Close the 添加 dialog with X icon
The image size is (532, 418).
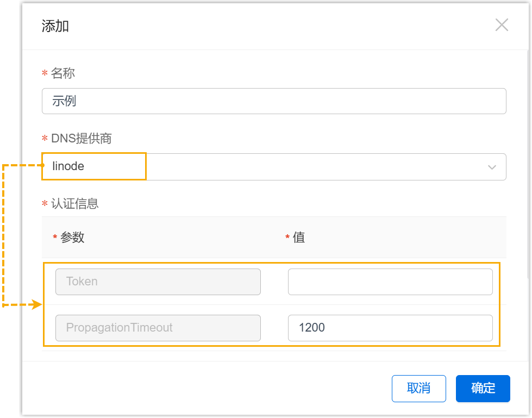[502, 25]
